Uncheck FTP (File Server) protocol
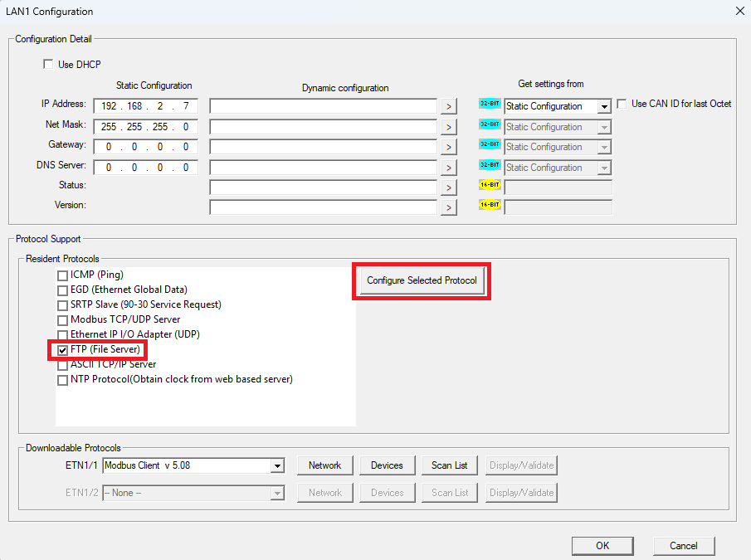This screenshot has height=560, width=751. click(x=62, y=350)
